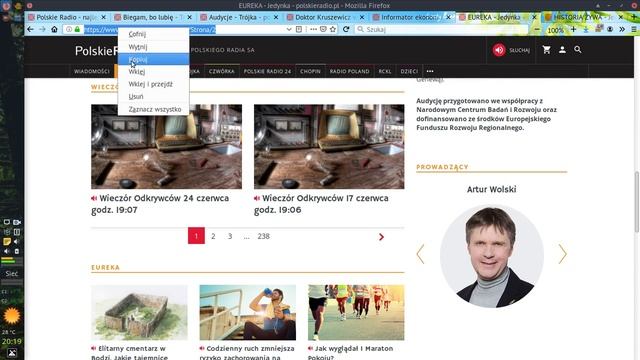Open RCKL channel link
Screen dimensions: 640x360
coord(384,71)
